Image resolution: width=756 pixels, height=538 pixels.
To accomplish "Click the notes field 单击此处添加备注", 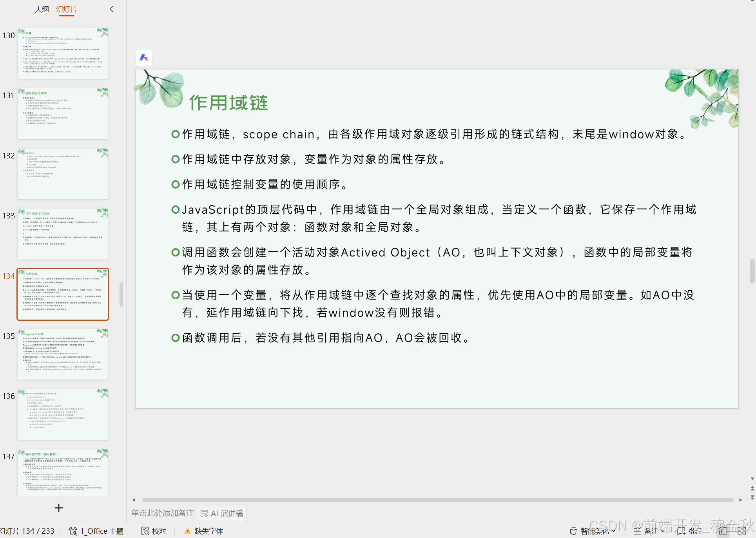I will click(162, 513).
